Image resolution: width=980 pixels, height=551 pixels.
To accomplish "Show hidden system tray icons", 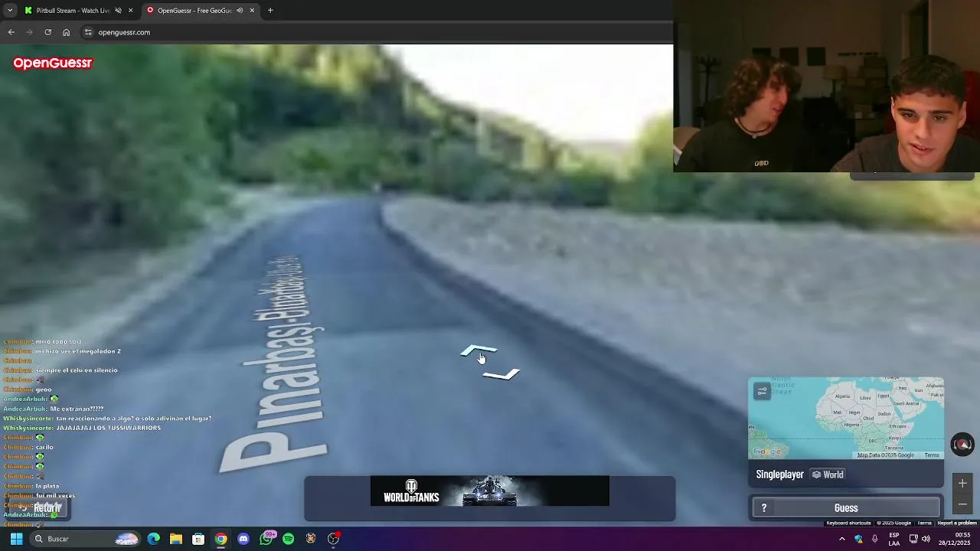I will coord(842,539).
